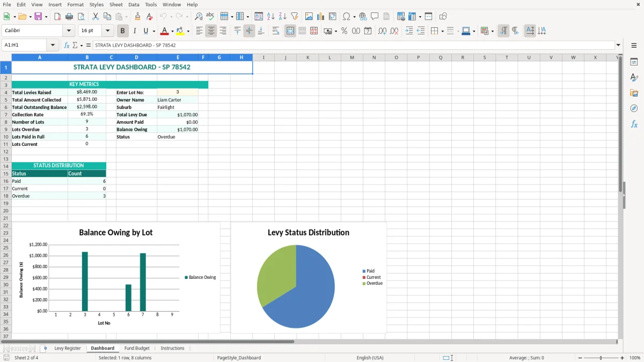
Task: Click the Draw Functions shapes icon
Action: (443, 17)
